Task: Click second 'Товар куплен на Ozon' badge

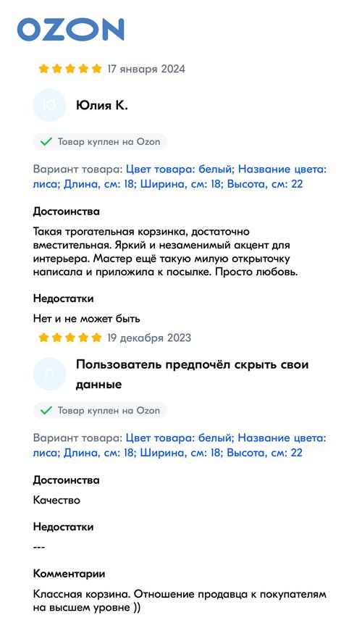Action: click(x=100, y=410)
